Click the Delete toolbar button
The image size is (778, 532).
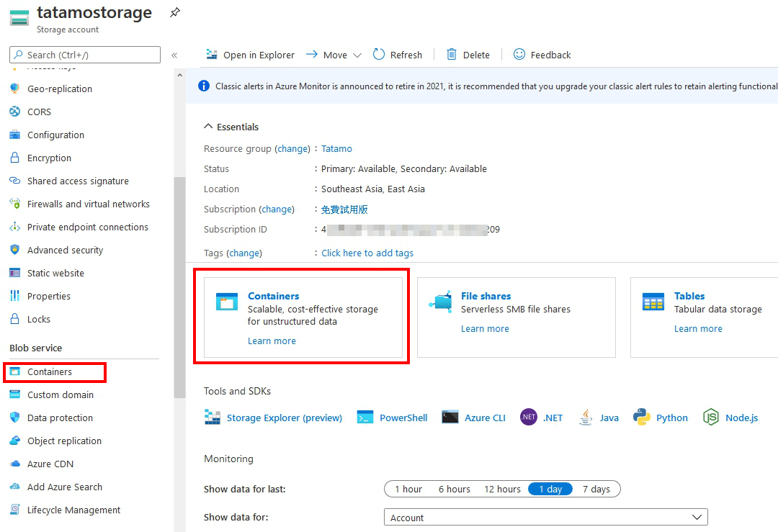[x=468, y=55]
